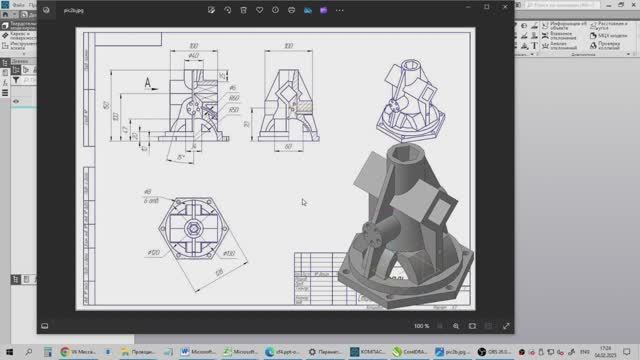Rotate the image in Photos viewer

[227, 10]
